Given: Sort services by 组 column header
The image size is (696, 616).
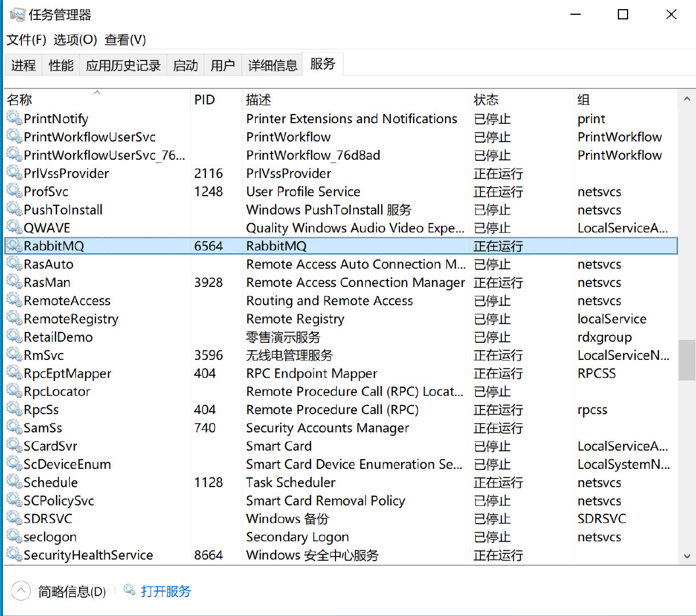Looking at the screenshot, I should (x=626, y=100).
